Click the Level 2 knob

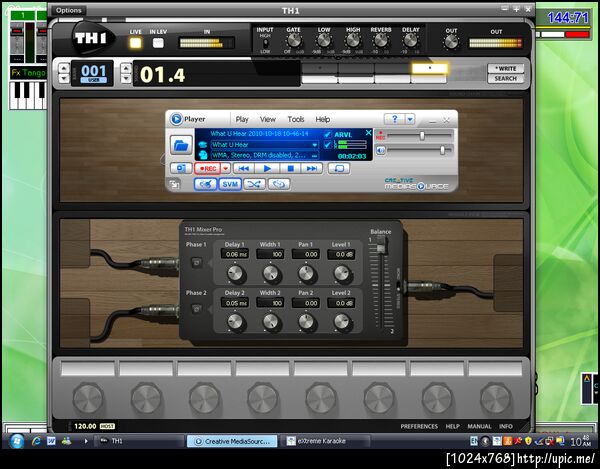tap(341, 322)
